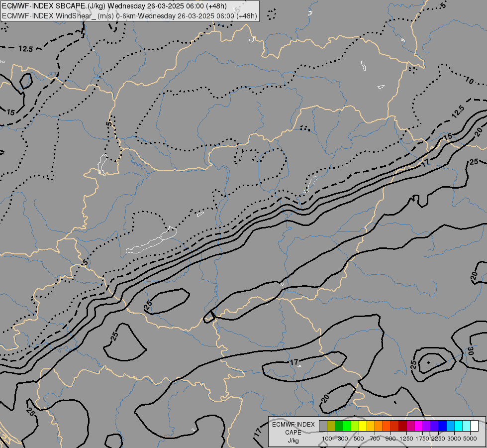Pick the pale cyan legend swatch
487x448 pixels.
coord(466,426)
